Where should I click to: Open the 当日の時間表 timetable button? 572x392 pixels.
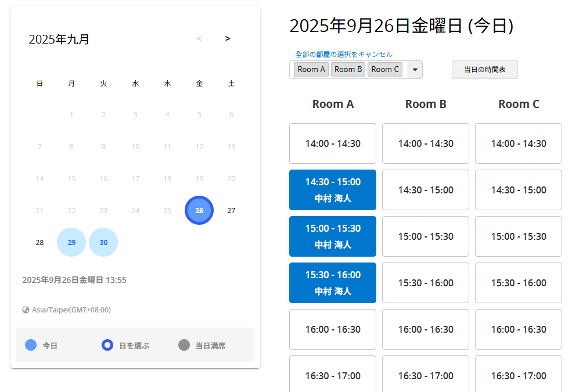(x=484, y=70)
